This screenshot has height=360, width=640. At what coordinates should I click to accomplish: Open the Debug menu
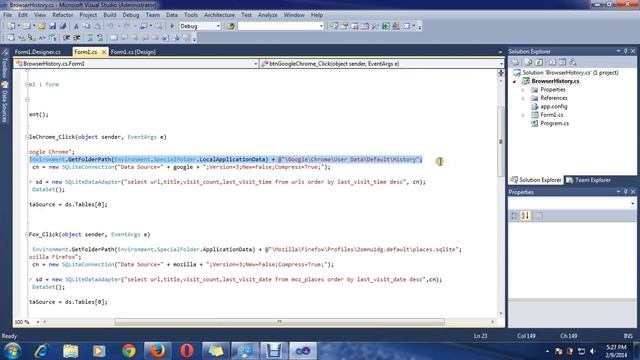131,15
